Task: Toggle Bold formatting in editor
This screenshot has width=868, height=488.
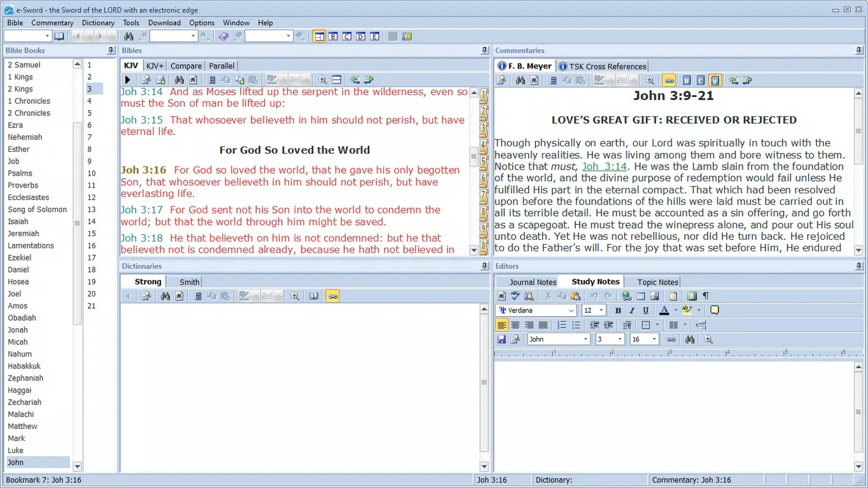Action: pyautogui.click(x=618, y=310)
